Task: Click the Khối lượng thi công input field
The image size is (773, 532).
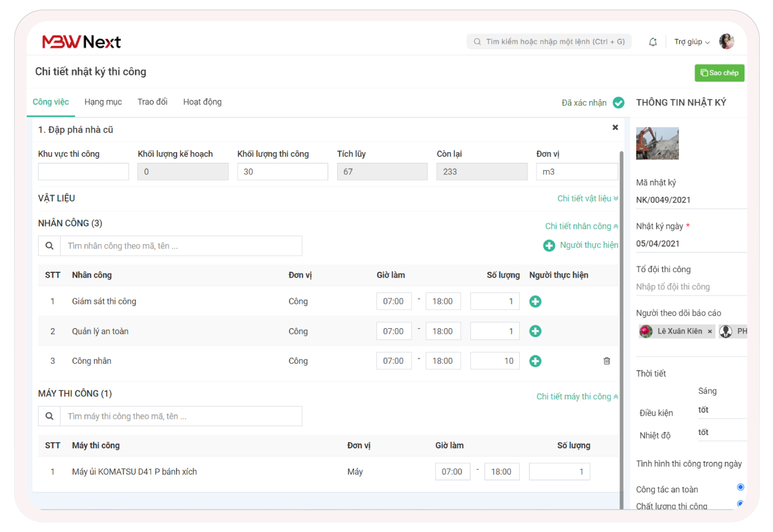Action: click(282, 172)
